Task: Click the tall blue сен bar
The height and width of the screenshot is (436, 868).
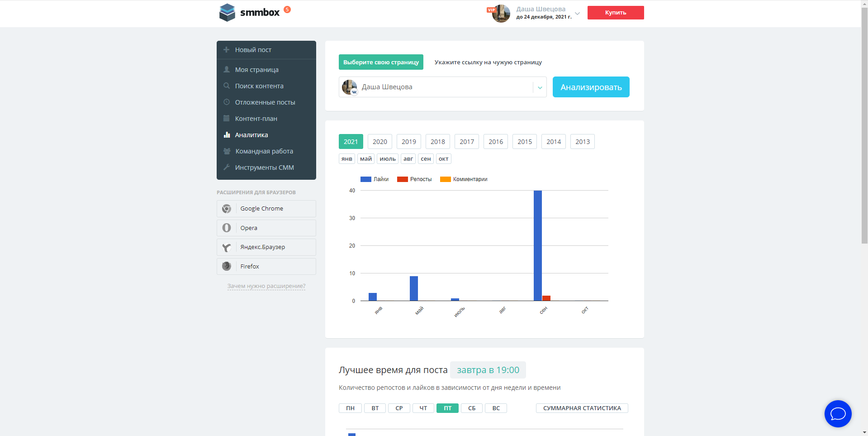Action: [537, 245]
